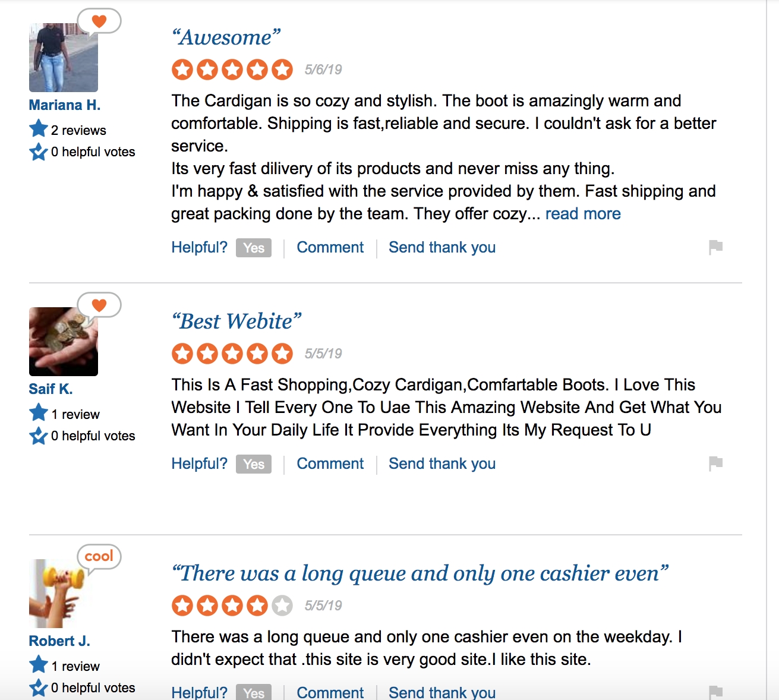Screen dimensions: 779x700
Task: Click the empty fifth star on Robert's rating
Action: pyautogui.click(x=282, y=606)
